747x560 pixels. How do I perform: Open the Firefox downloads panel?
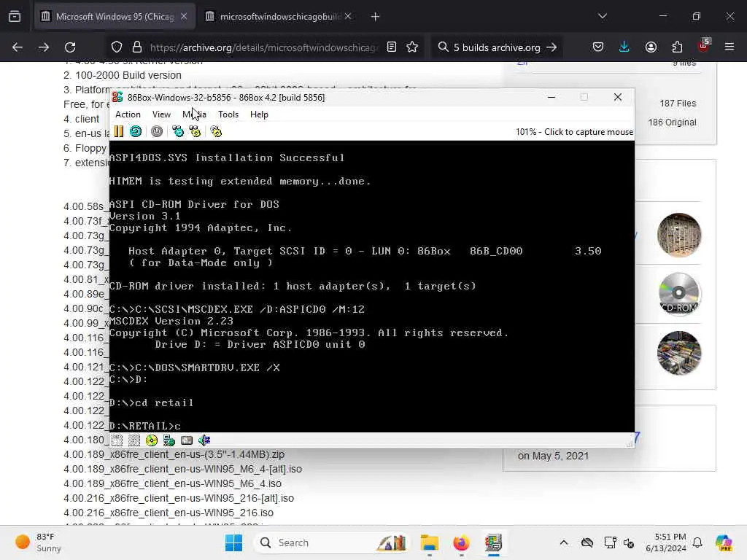tap(624, 47)
